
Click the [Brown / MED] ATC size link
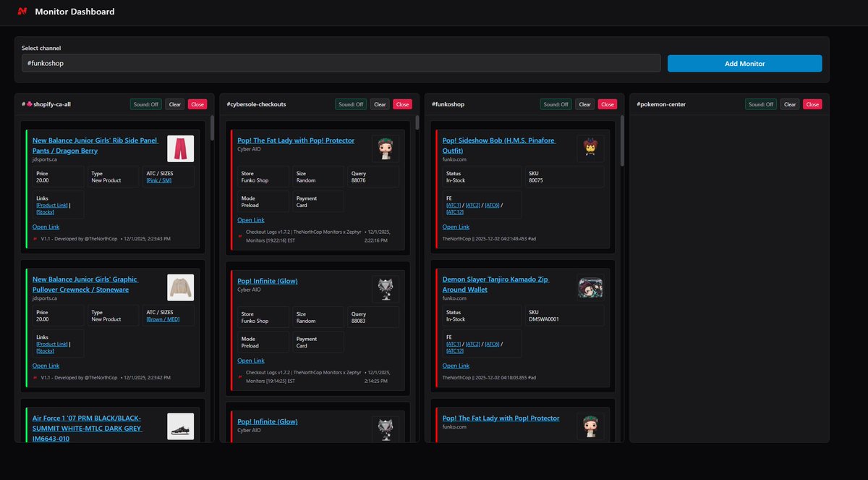[162, 319]
